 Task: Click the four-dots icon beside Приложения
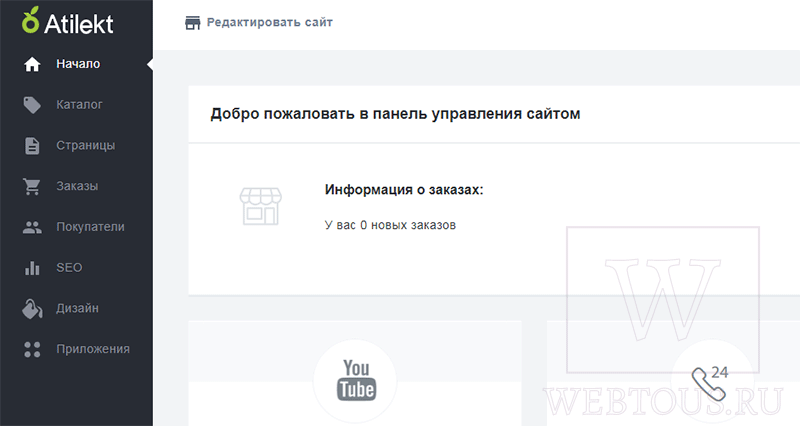[x=32, y=349]
